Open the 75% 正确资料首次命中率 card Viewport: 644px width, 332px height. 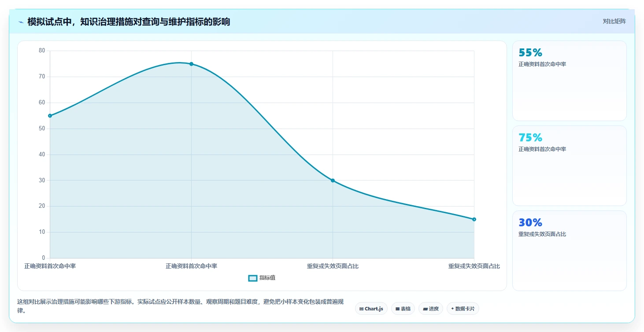[x=569, y=166]
